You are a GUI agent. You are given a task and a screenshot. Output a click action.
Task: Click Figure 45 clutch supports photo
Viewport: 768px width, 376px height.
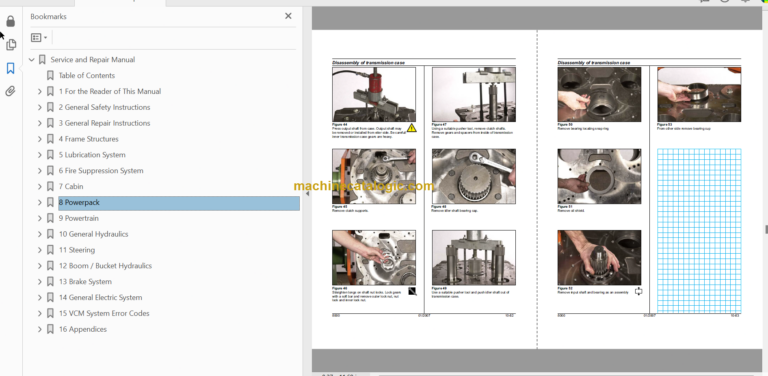(x=374, y=176)
